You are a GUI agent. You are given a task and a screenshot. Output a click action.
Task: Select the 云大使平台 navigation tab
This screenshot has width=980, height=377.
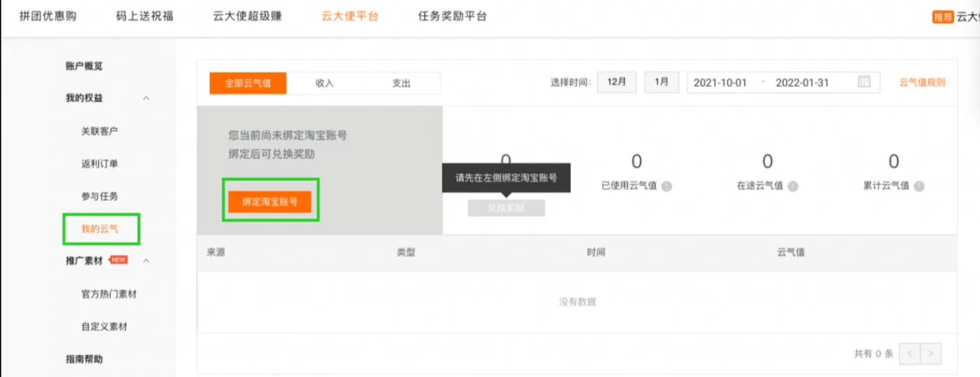click(349, 16)
